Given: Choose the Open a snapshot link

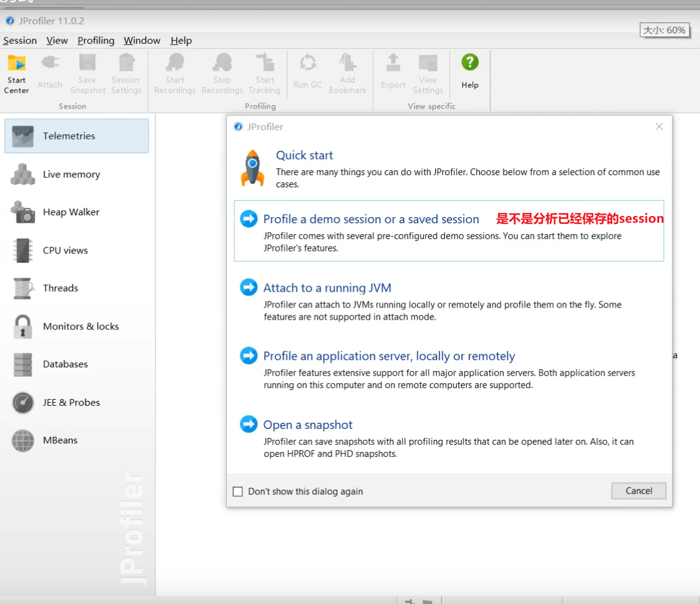Looking at the screenshot, I should tap(308, 425).
